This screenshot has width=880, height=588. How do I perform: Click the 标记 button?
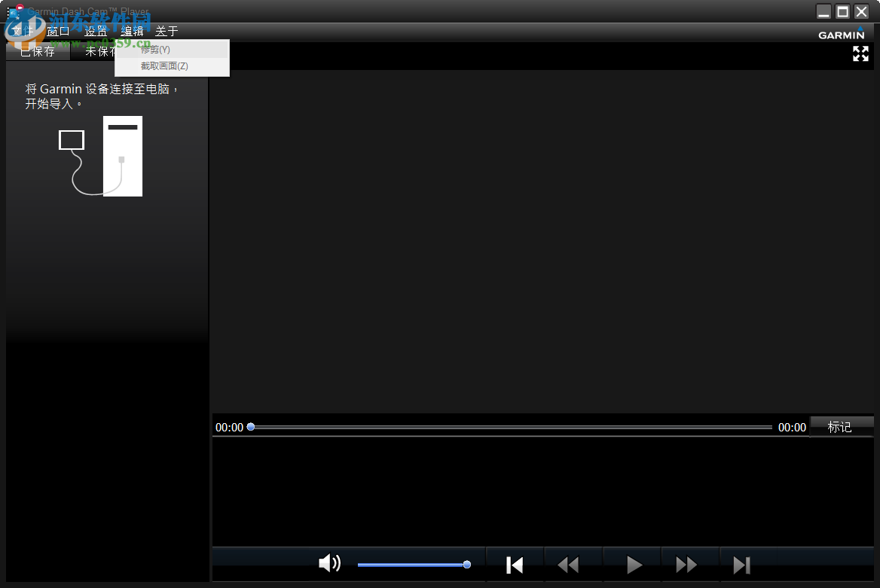(842, 427)
